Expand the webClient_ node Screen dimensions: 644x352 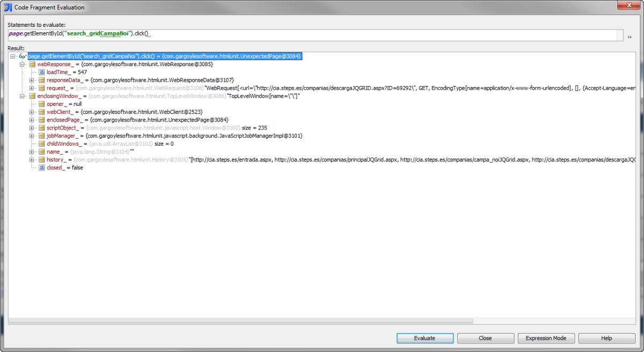32,112
